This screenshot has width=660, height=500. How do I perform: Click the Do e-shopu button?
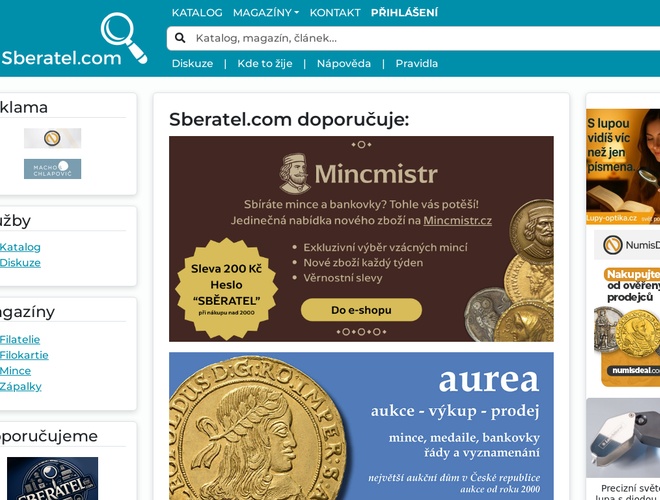click(361, 310)
